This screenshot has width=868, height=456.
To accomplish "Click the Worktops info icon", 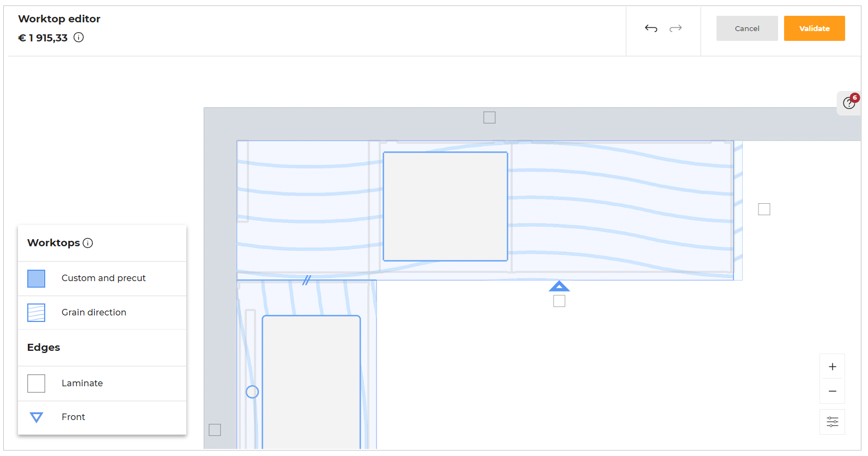I will tap(88, 243).
